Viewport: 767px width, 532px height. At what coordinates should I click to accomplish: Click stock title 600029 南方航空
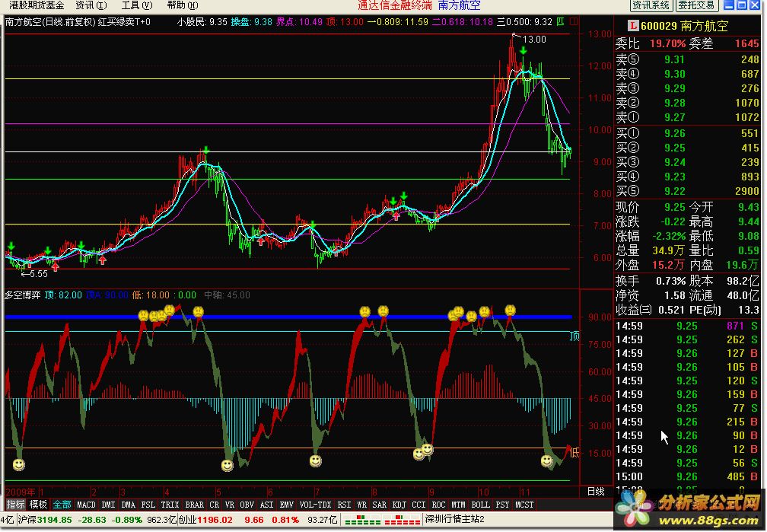684,25
